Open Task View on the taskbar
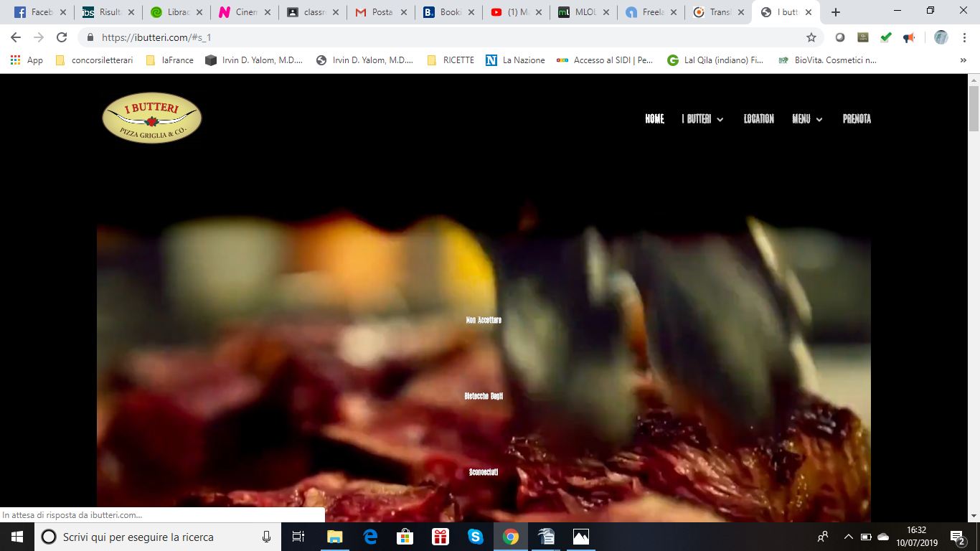Screen dimensions: 980x551 tap(298, 537)
